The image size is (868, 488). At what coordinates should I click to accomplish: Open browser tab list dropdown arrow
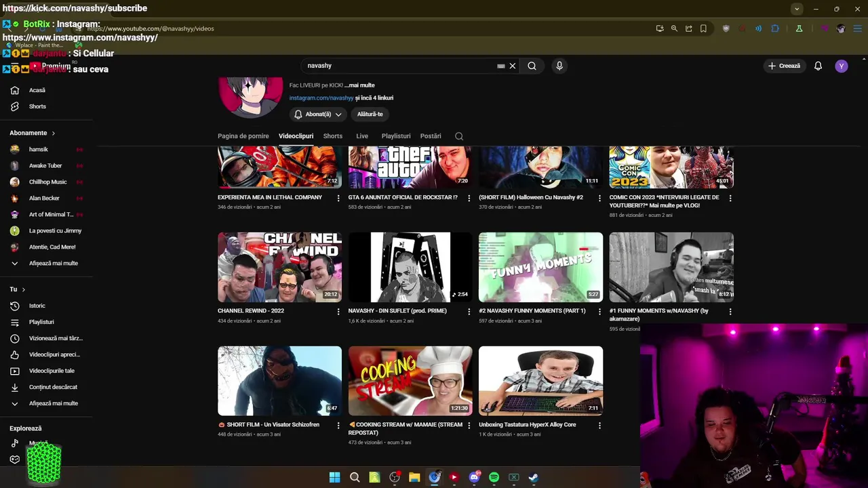(797, 9)
